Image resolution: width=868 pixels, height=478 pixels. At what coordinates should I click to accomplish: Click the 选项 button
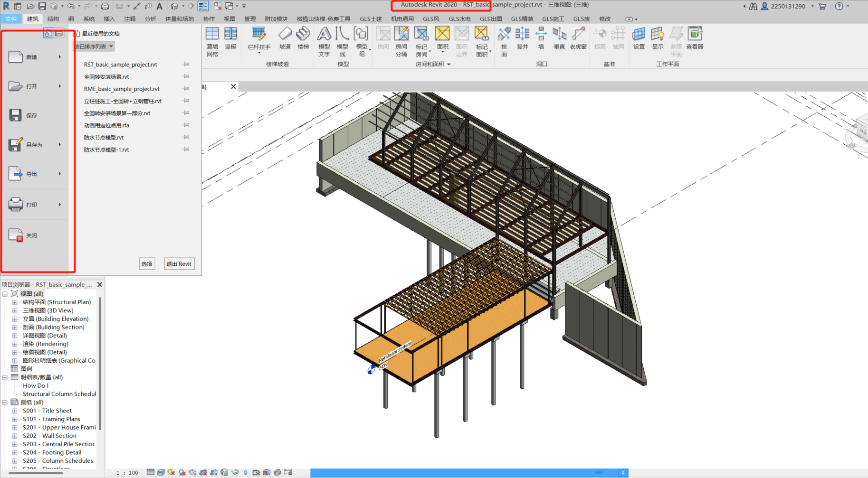(147, 263)
